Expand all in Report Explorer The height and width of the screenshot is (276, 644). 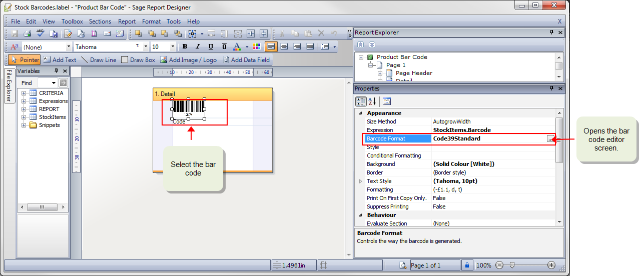pos(371,45)
